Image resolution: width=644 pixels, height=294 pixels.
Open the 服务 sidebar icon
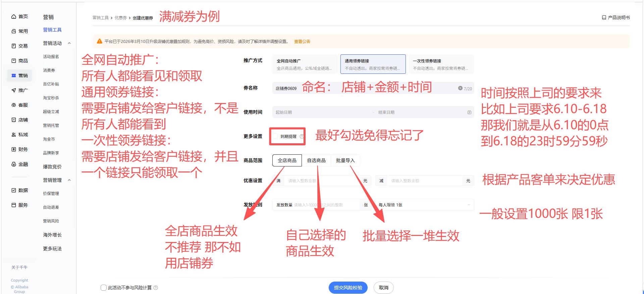pos(14,205)
